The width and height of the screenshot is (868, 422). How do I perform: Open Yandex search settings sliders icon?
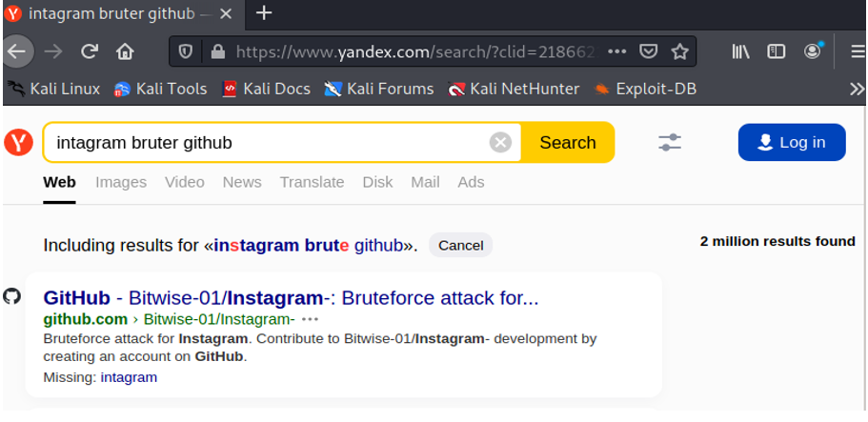670,142
